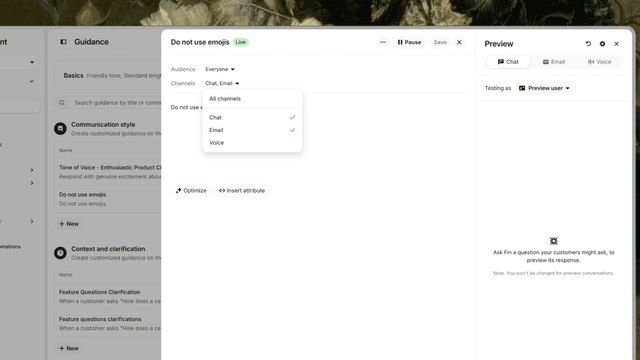Open Tone of Voice guidance row
640x360 pixels.
click(x=108, y=172)
